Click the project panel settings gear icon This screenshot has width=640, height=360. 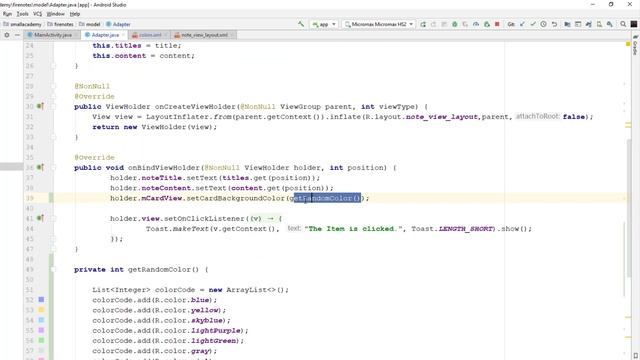pos(7,35)
